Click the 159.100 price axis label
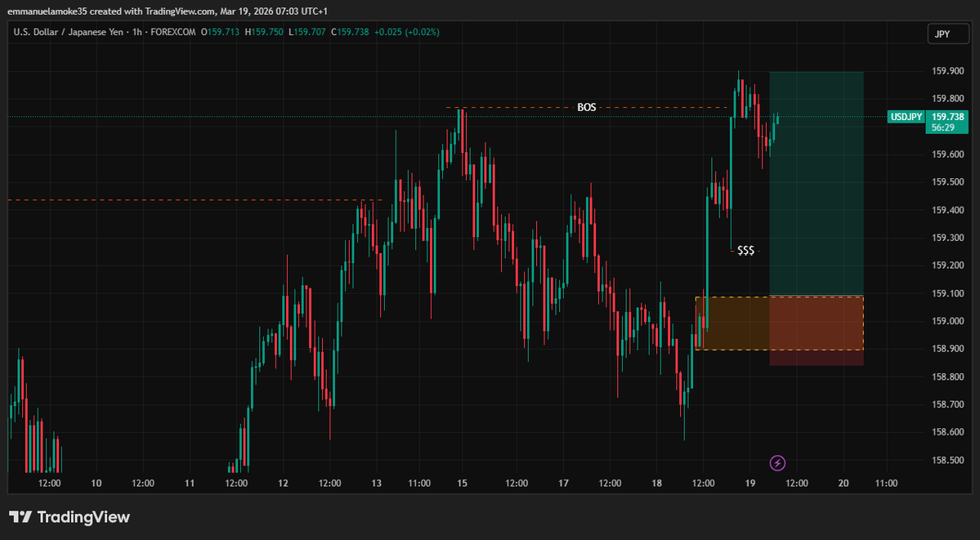Screen dimensions: 980x540 point(946,293)
